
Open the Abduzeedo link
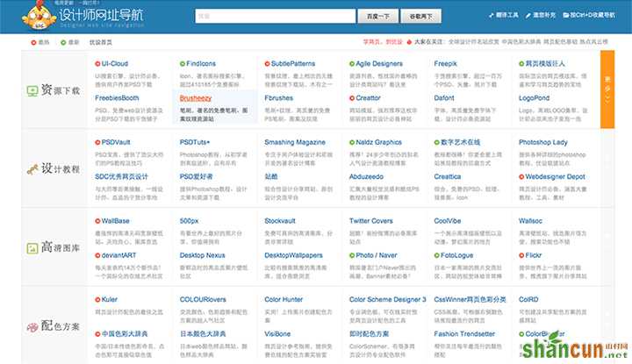pos(366,177)
